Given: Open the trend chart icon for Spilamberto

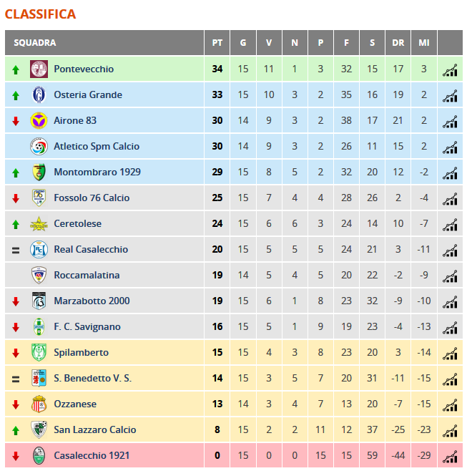Looking at the screenshot, I should click(450, 354).
